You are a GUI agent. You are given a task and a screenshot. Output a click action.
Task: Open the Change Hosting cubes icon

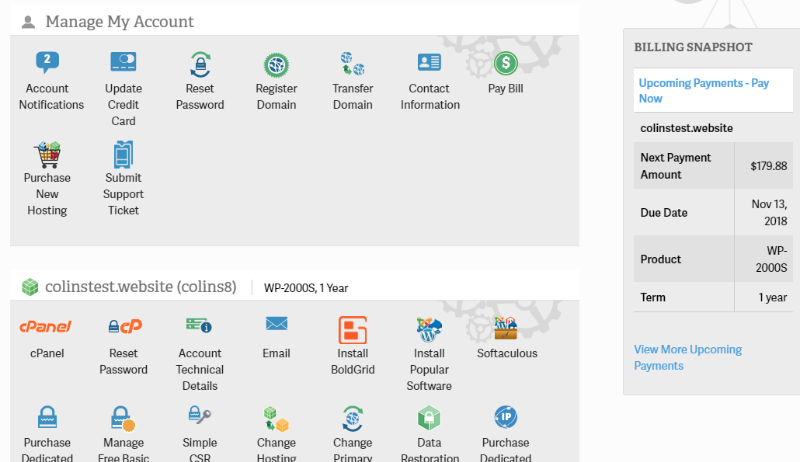(276, 419)
